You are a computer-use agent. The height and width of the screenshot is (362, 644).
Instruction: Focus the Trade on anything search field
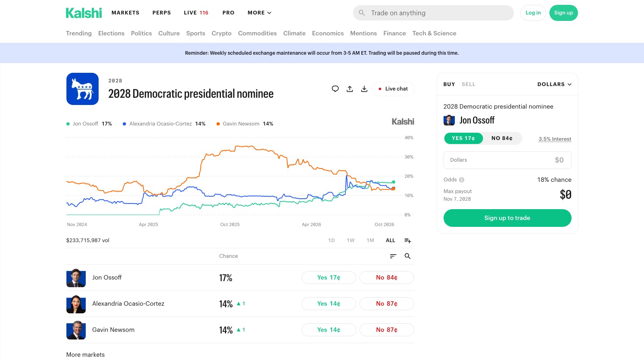point(433,13)
